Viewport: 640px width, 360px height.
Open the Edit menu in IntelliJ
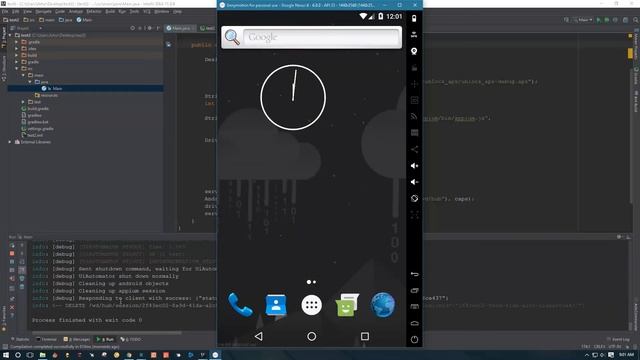coord(16,12)
